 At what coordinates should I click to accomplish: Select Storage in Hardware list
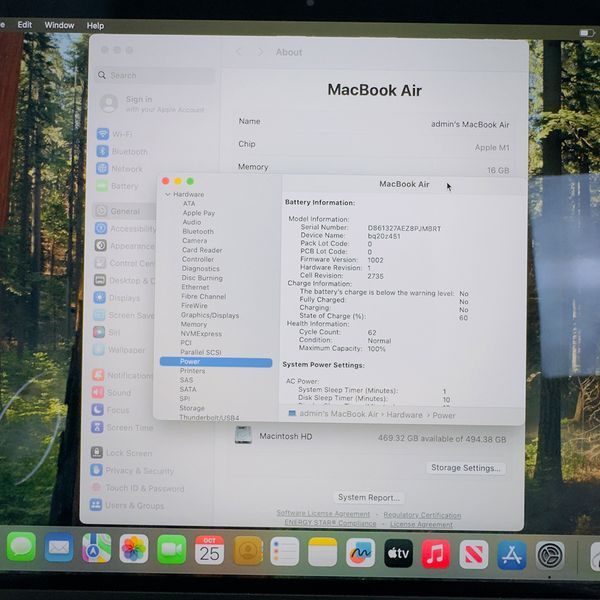pos(192,408)
